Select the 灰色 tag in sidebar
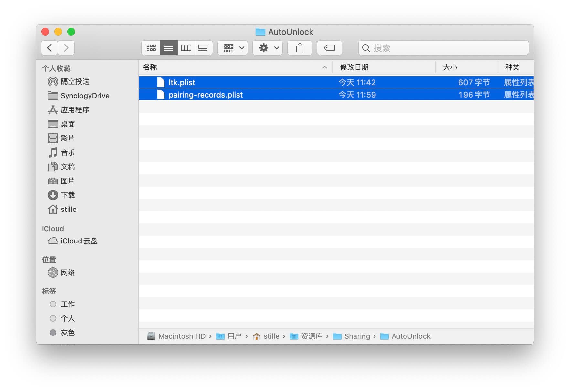570x392 pixels. [62, 333]
